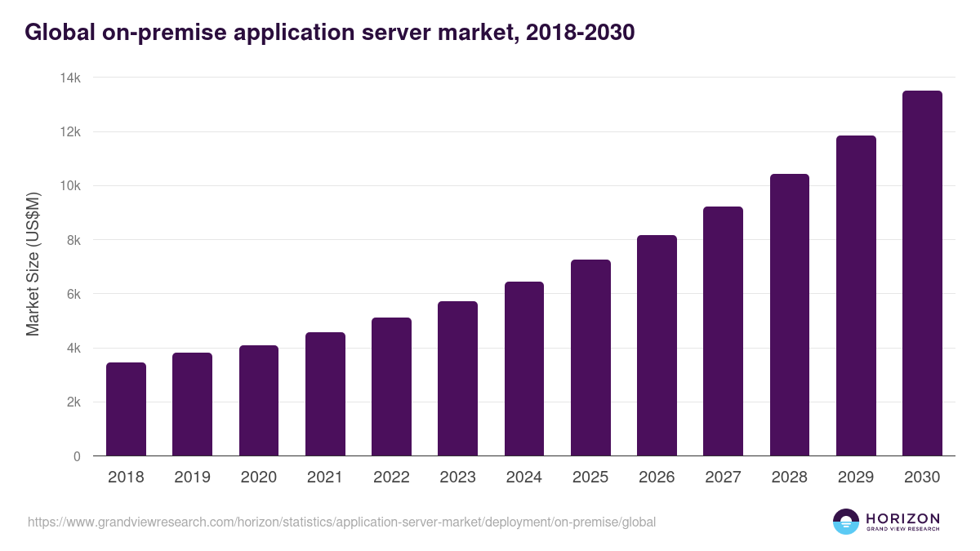The height and width of the screenshot is (551, 980).
Task: Click the Horizon logo icon
Action: pyautogui.click(x=846, y=522)
